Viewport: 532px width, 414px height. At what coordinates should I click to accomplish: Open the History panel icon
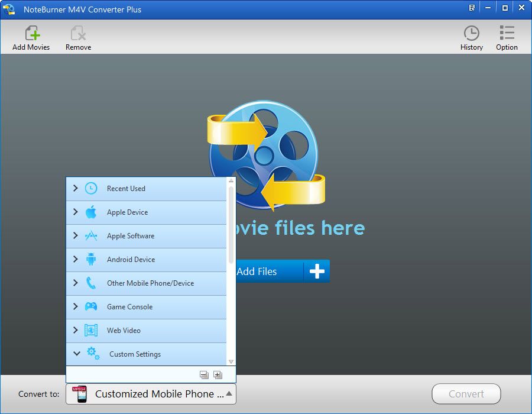pyautogui.click(x=471, y=33)
